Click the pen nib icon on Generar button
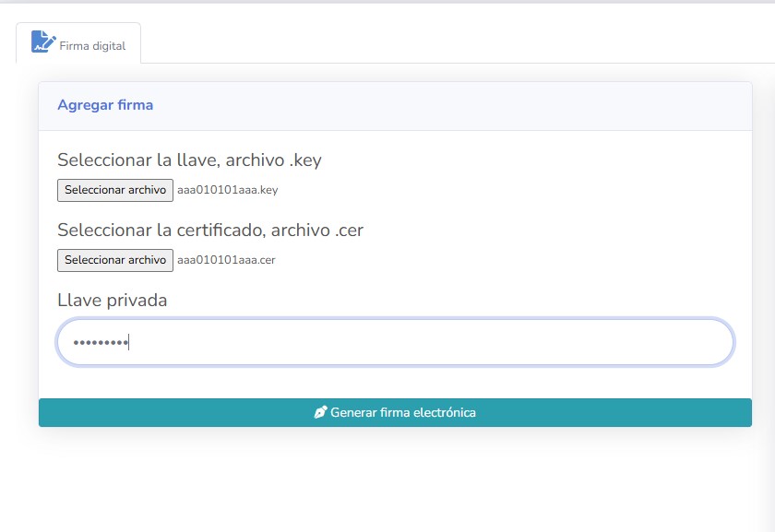This screenshot has width=775, height=532. coord(320,413)
